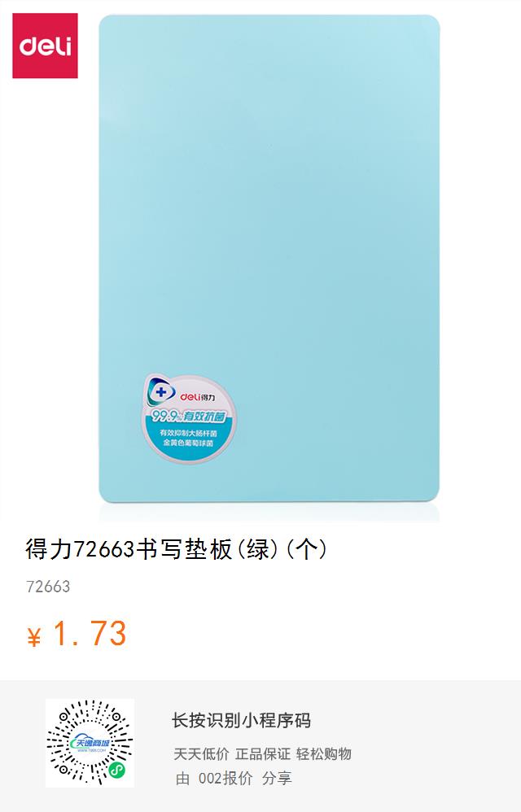Open the blue writing pad product image

coord(269,259)
